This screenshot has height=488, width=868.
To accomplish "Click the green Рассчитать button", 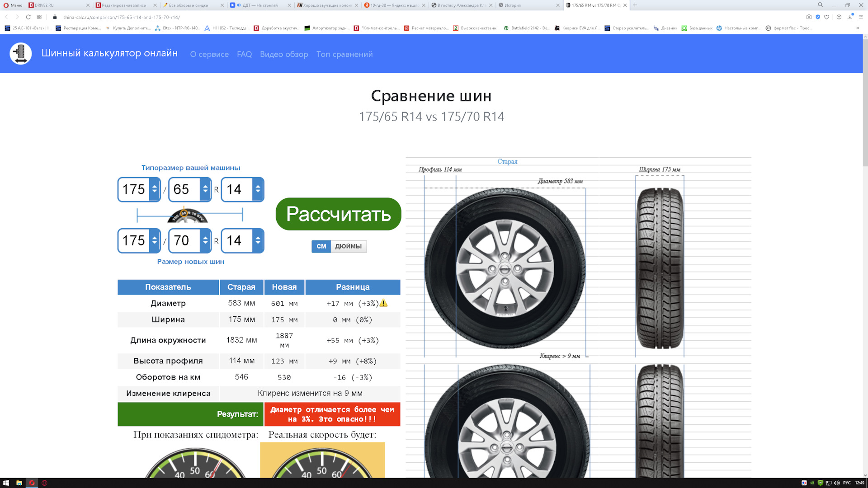I will pos(338,214).
